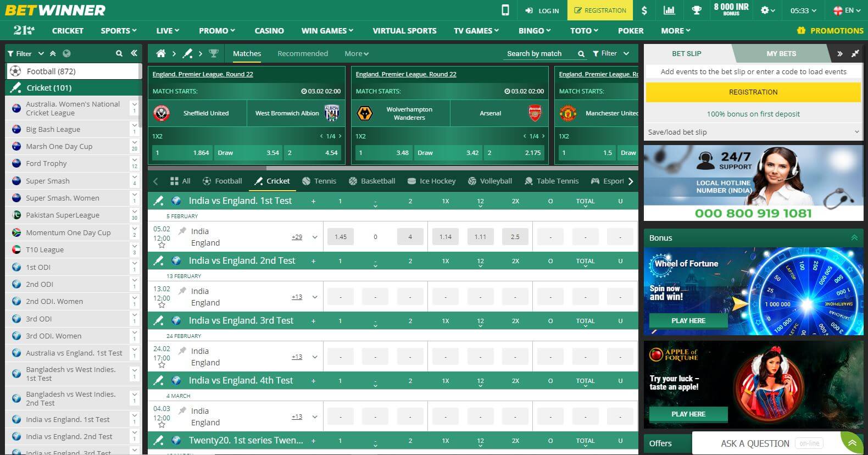Click the LOG IN button

click(542, 10)
